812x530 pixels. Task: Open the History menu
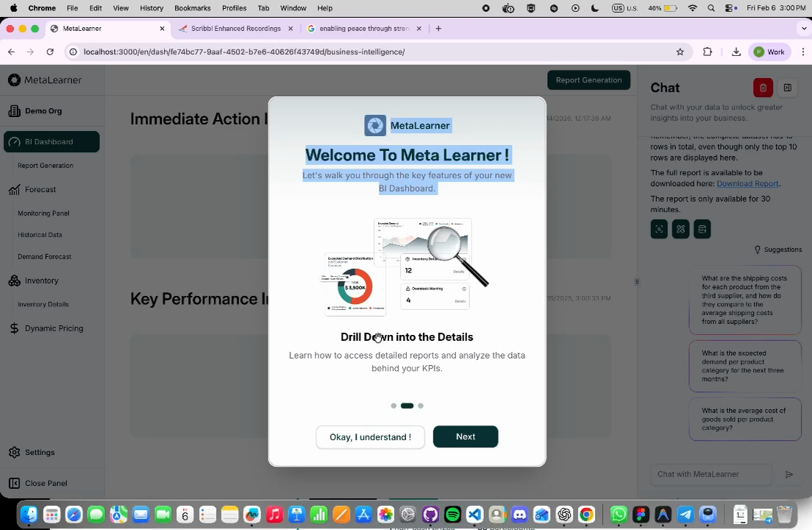point(152,8)
